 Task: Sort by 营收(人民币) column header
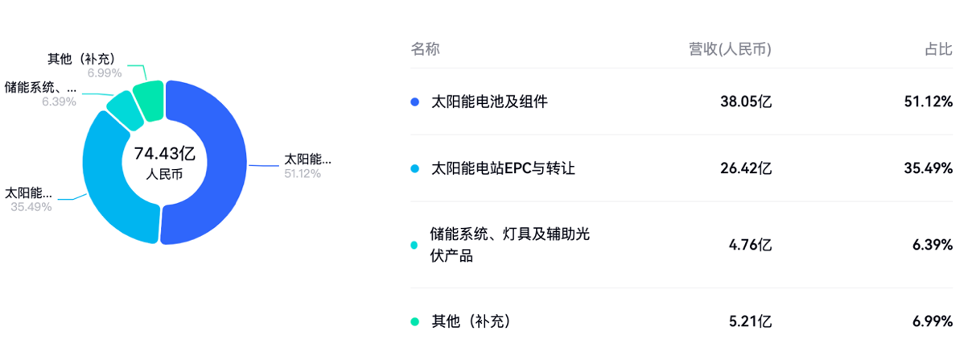pyautogui.click(x=730, y=49)
